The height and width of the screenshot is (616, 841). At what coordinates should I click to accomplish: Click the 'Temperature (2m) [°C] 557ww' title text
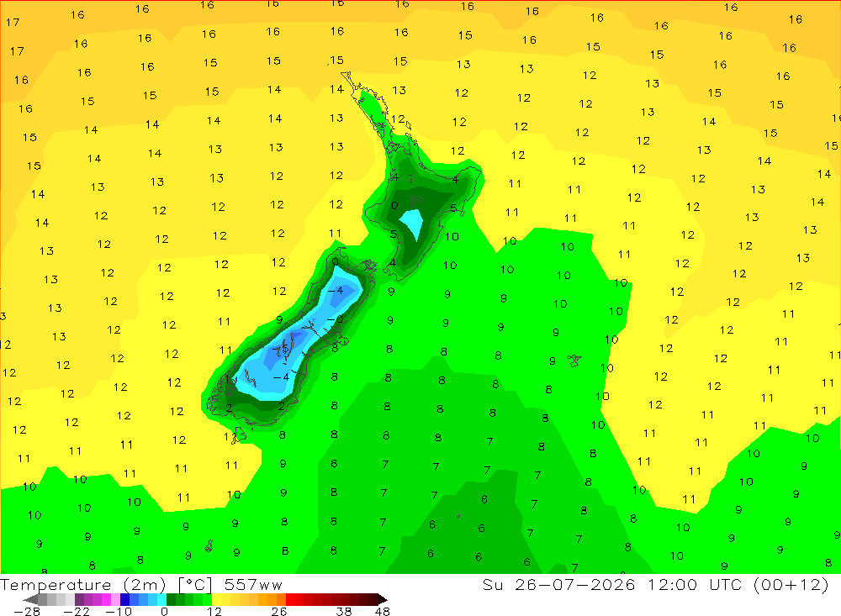click(141, 585)
